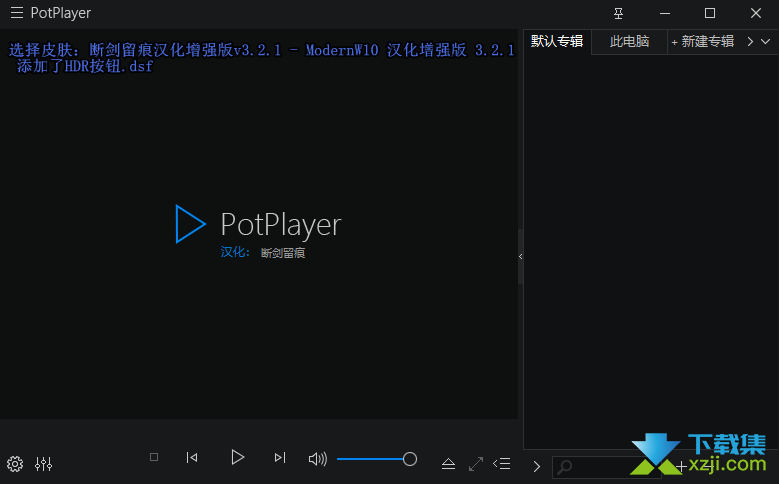779x484 pixels.
Task: Open preferences with the gear icon
Action: 15,464
